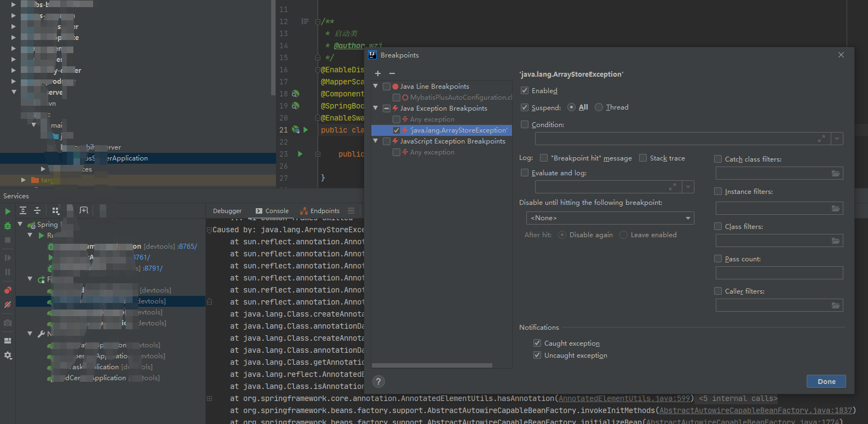Expand Condition field editor arrows icon
The image size is (868, 424).
pos(821,139)
